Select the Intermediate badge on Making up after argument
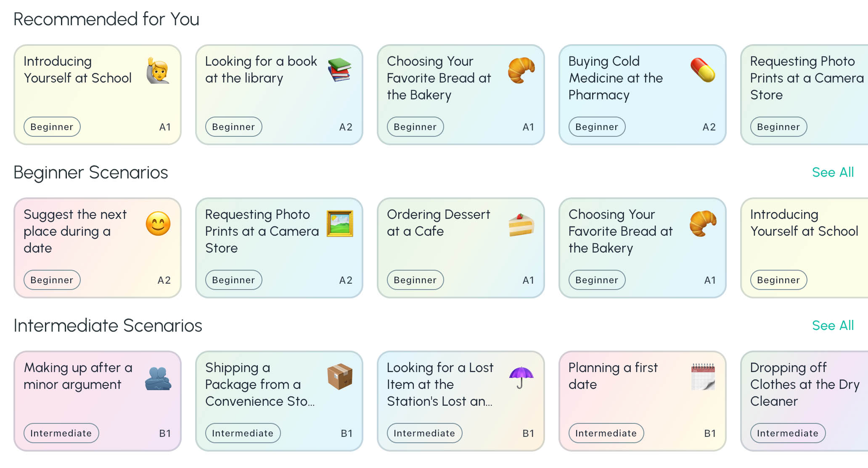Screen dimensions: 868x468 click(61, 433)
